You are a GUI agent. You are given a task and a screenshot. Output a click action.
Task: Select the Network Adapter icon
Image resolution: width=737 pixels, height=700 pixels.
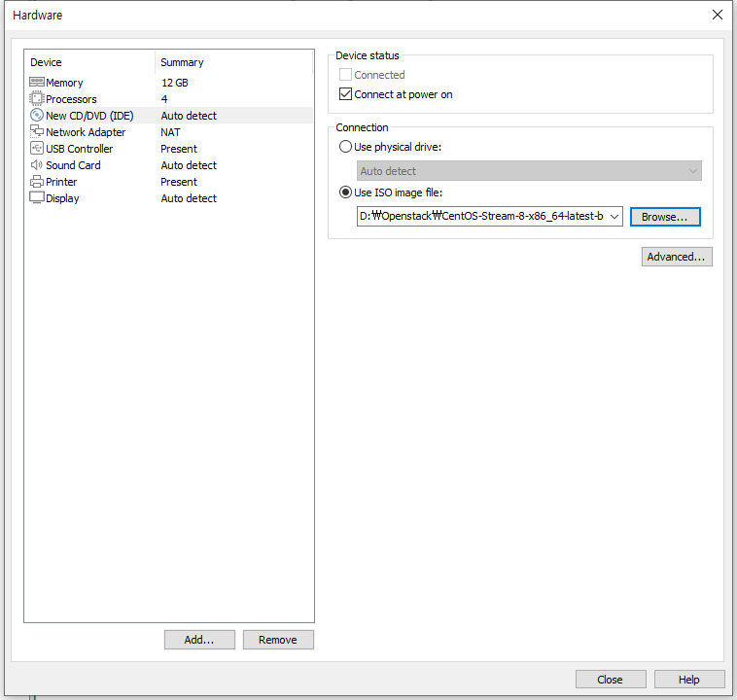[37, 131]
